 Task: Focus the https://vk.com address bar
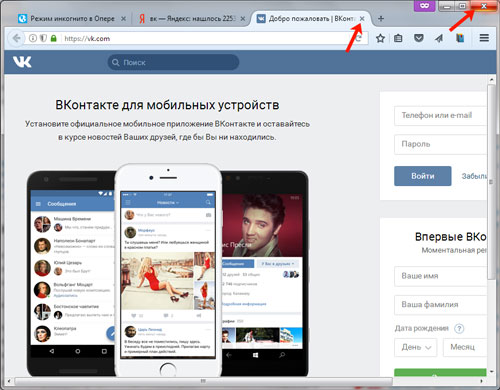pyautogui.click(x=207, y=38)
